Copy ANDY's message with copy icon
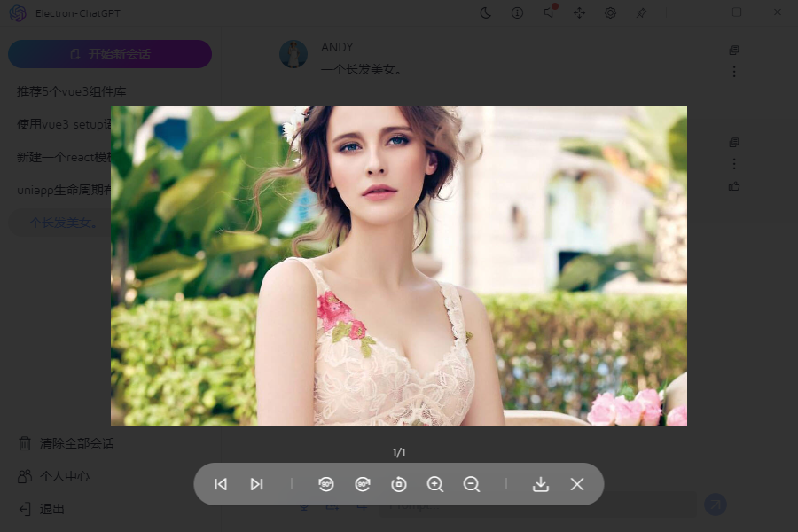 coord(734,51)
